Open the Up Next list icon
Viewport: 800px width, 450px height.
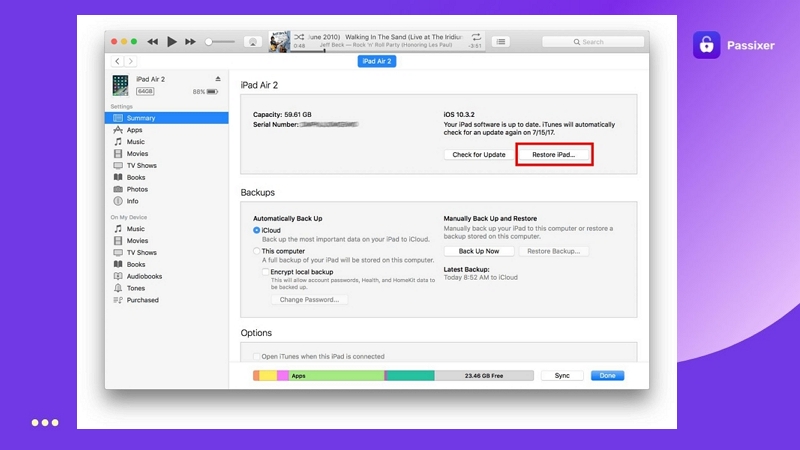pyautogui.click(x=501, y=42)
